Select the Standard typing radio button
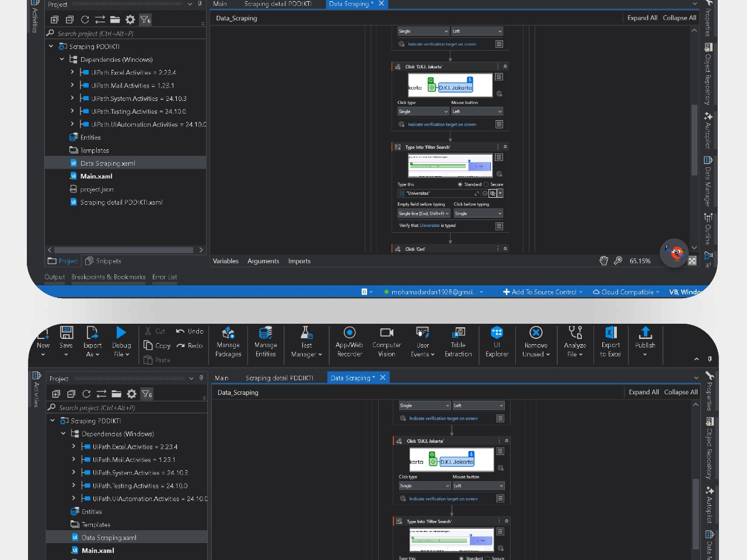The width and height of the screenshot is (747, 560). tap(460, 184)
